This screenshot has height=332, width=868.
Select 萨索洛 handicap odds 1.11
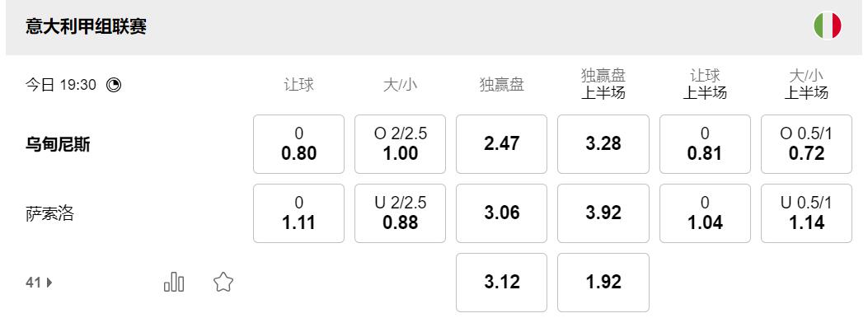[298, 213]
